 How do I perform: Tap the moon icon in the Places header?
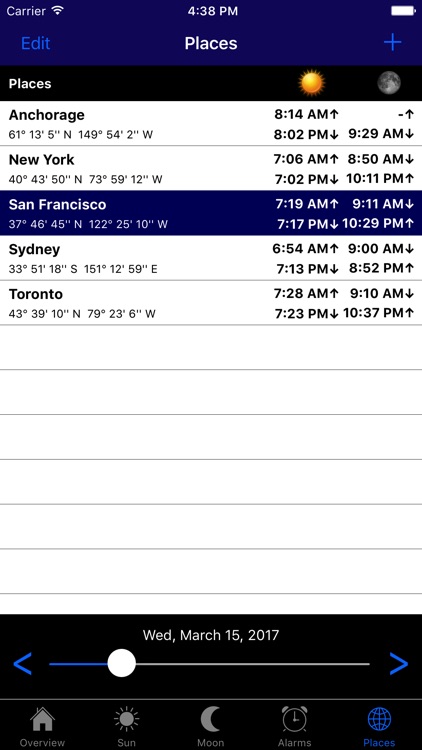point(389,83)
